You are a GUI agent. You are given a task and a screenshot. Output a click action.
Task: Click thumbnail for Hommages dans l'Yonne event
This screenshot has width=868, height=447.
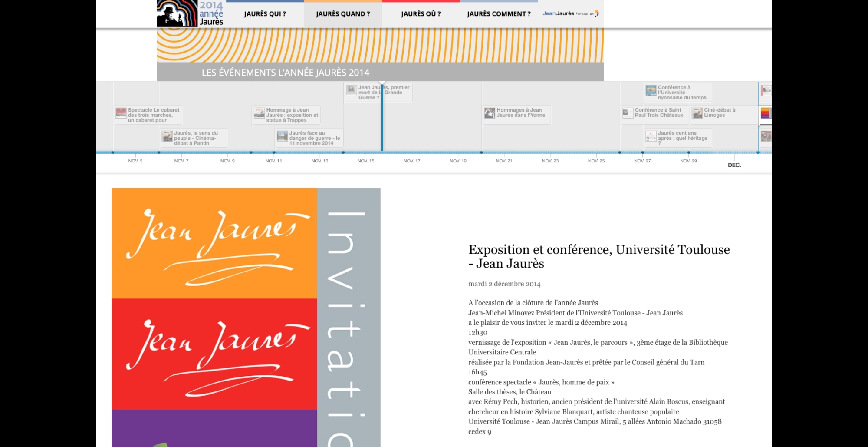[490, 113]
